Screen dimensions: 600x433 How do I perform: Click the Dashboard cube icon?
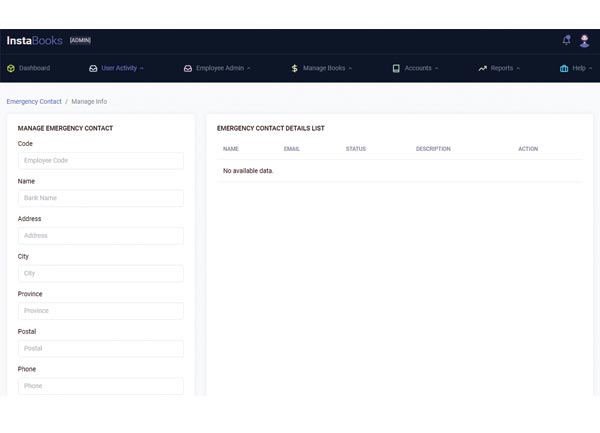[11, 69]
